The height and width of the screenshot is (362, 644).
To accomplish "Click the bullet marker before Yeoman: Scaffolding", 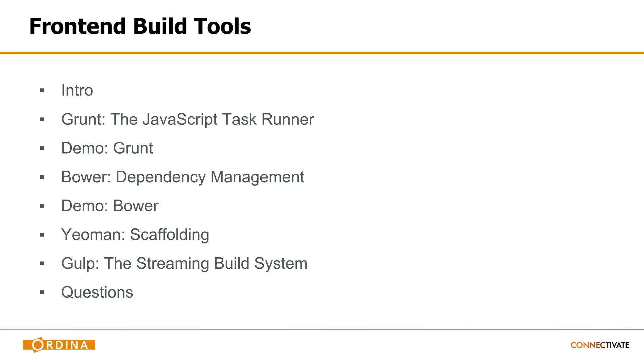I will 42,235.
